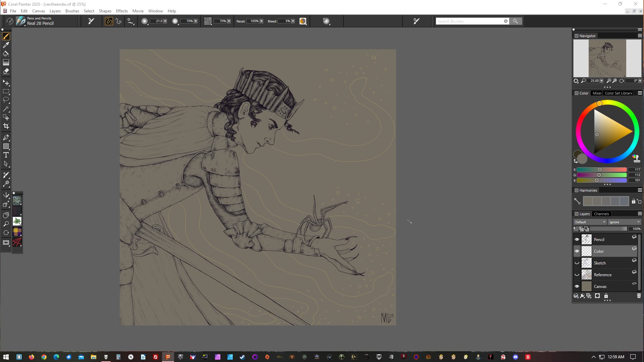Image resolution: width=644 pixels, height=362 pixels.
Task: Select the Dropper tool
Action: 6,45
